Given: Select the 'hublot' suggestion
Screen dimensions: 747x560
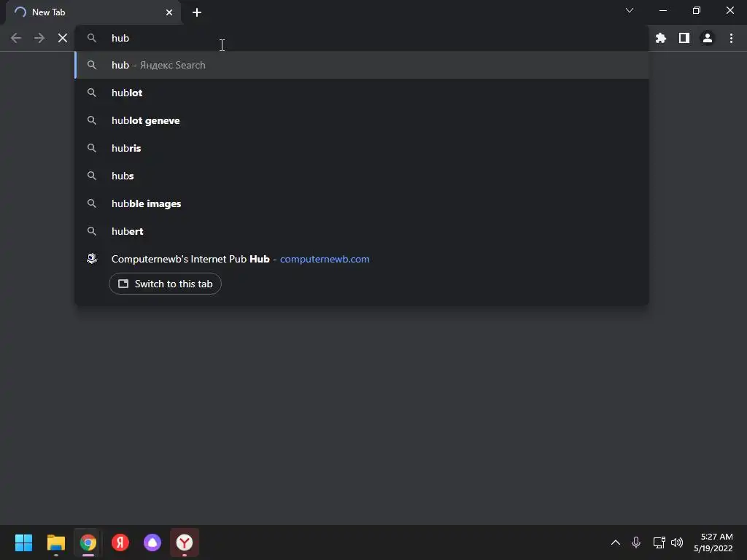Looking at the screenshot, I should [362, 93].
